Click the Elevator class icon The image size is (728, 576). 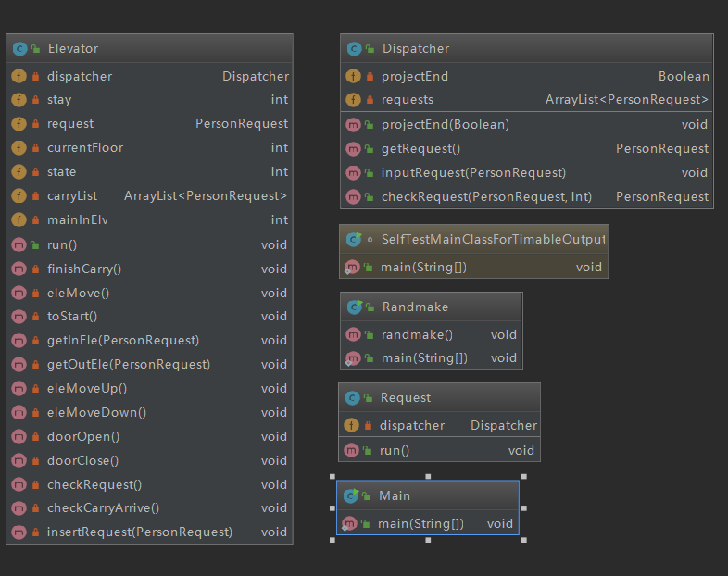[19, 48]
